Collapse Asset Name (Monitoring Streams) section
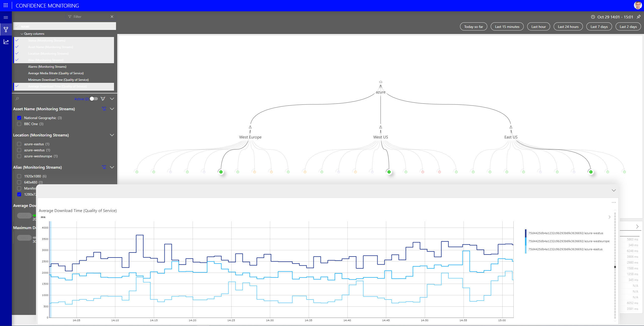 tap(112, 109)
